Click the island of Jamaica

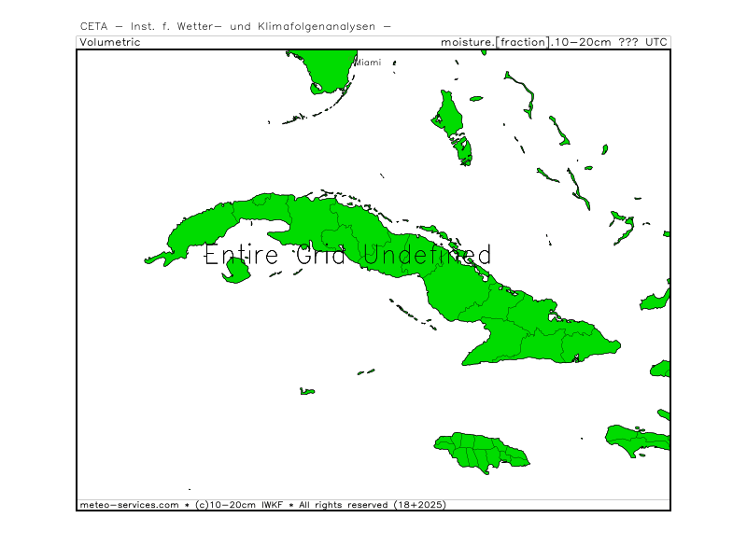coord(480,452)
